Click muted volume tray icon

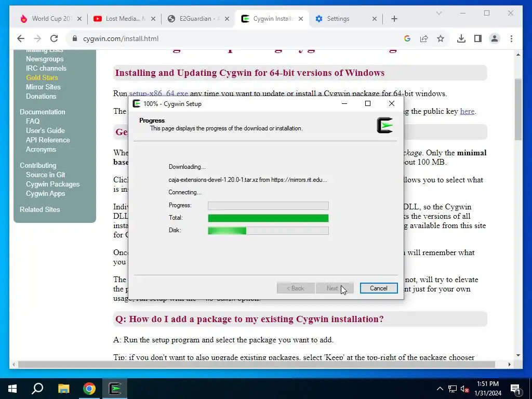click(464, 389)
